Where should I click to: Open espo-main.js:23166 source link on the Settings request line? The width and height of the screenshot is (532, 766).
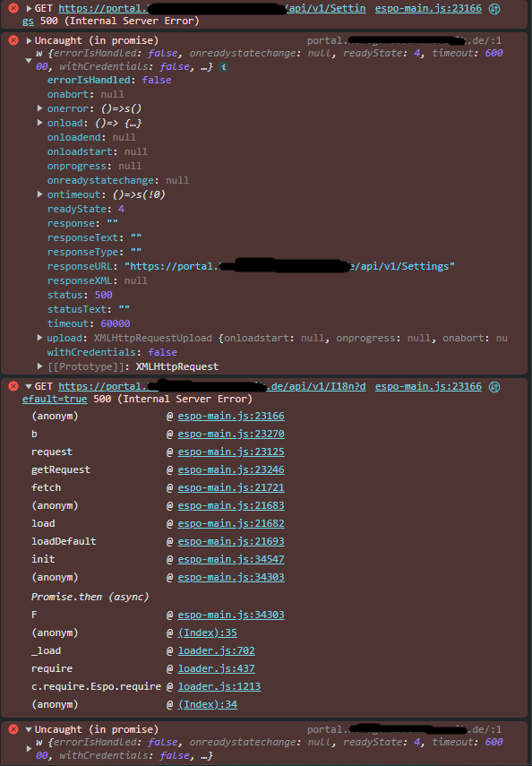(428, 8)
